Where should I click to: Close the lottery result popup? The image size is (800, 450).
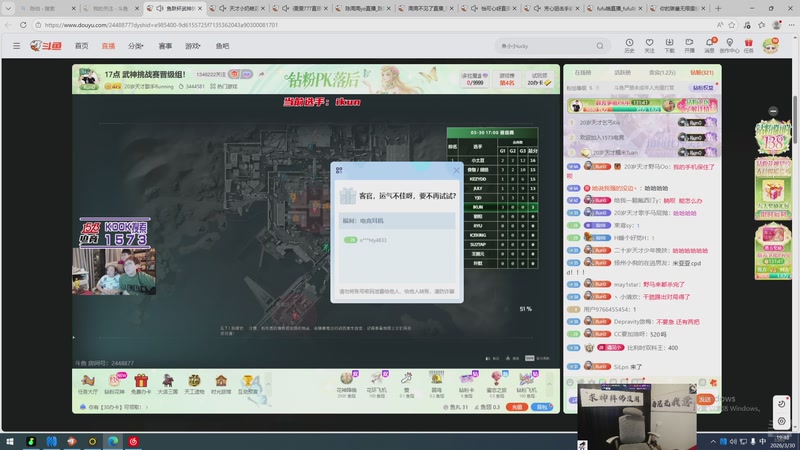[x=456, y=170]
